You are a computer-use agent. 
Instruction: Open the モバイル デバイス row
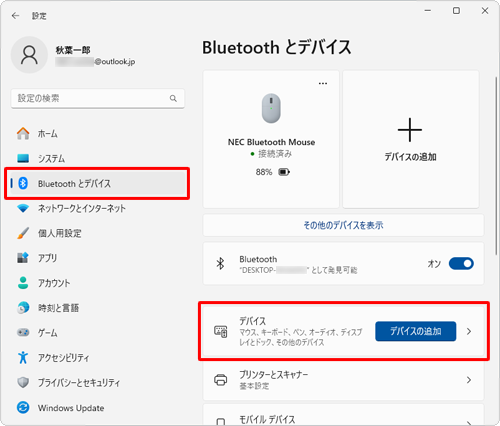[343, 415]
